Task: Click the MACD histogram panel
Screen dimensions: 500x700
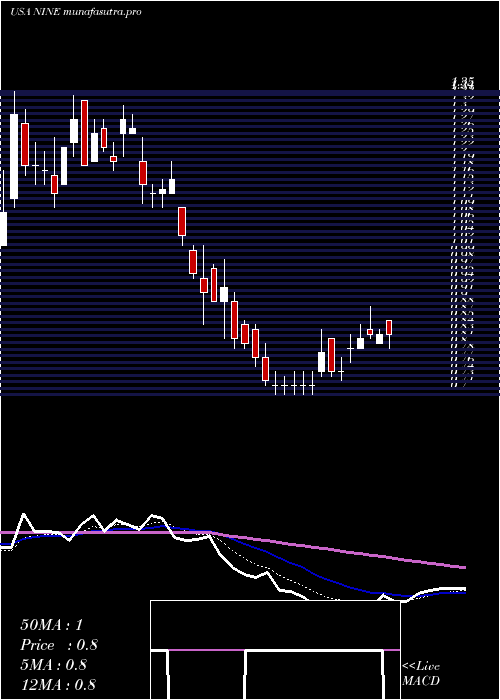Action: [x=275, y=650]
